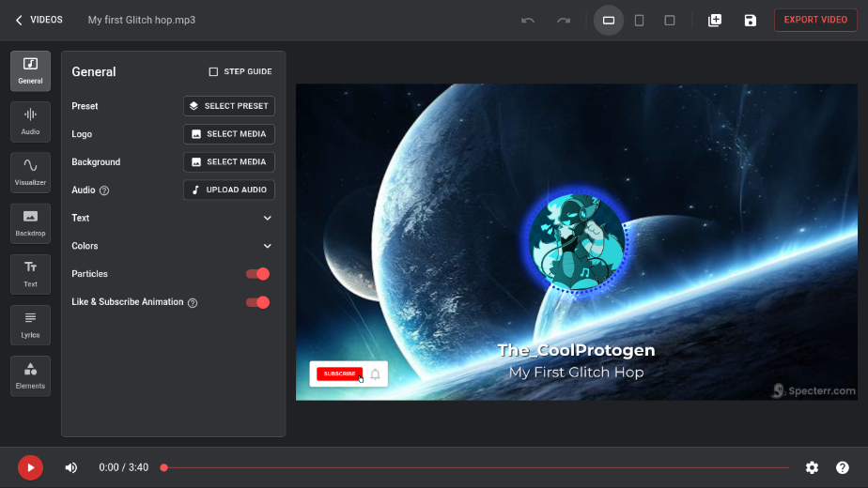The height and width of the screenshot is (488, 868).
Task: Go back to Videos
Action: point(39,20)
